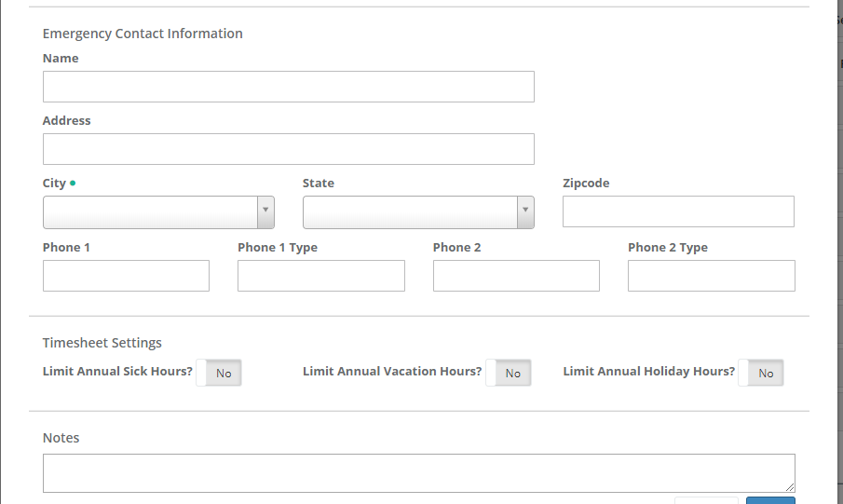Select the Zipcode input box
Image resolution: width=843 pixels, height=504 pixels.
tap(678, 211)
